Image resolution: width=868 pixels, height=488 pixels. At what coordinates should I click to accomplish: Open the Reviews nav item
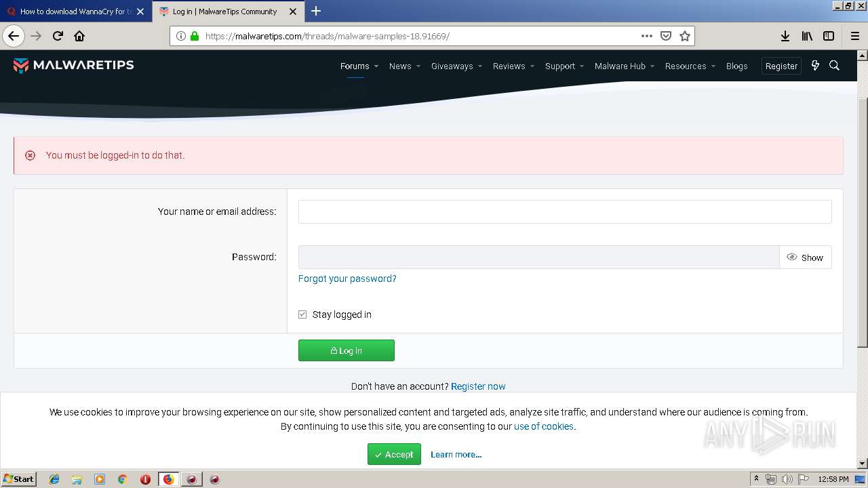tap(509, 66)
